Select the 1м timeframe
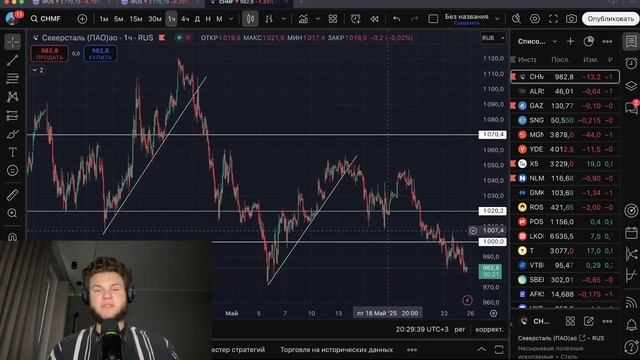The image size is (640, 360). 104,19
